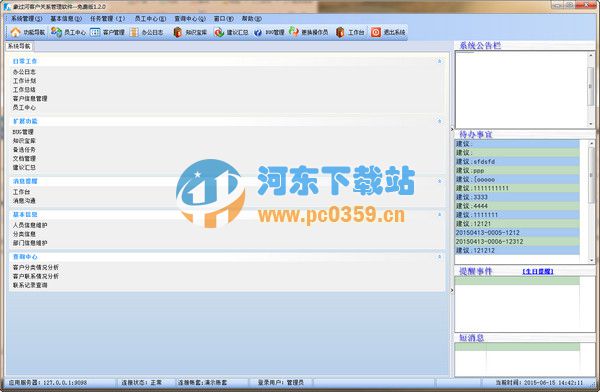Select todo item 建议:4444

click(x=517, y=206)
